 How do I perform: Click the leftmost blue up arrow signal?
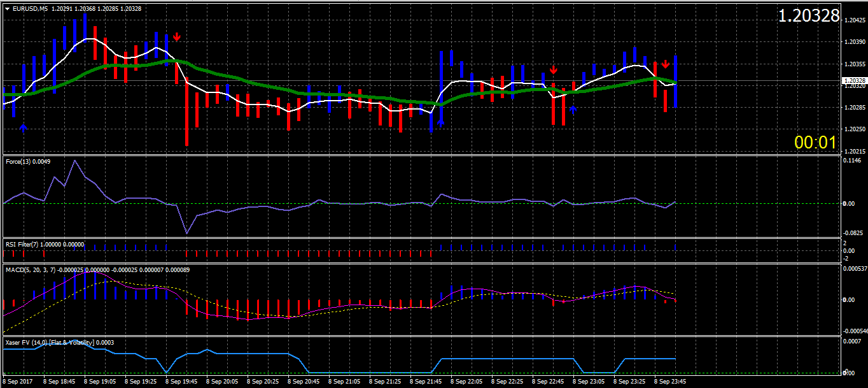tap(24, 127)
